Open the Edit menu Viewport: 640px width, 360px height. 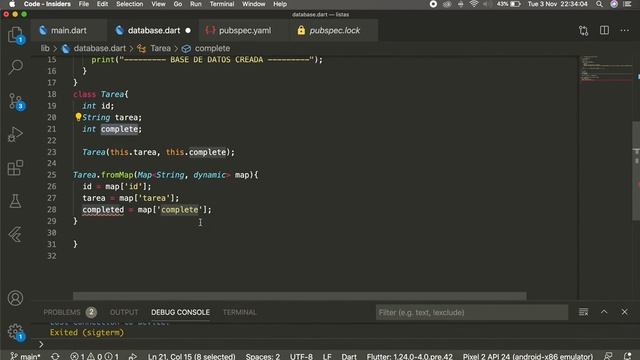[x=102, y=4]
